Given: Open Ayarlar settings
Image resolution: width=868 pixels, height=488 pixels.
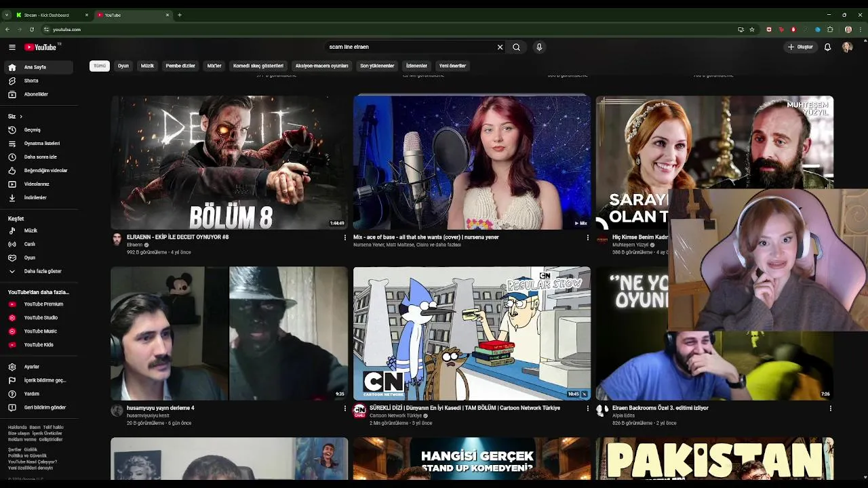Looking at the screenshot, I should pos(38,367).
